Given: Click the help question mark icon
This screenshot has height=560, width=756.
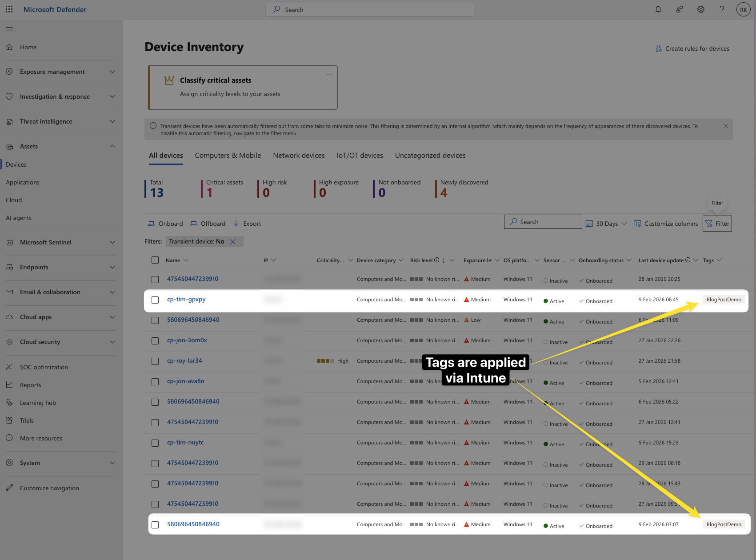Looking at the screenshot, I should coord(722,9).
